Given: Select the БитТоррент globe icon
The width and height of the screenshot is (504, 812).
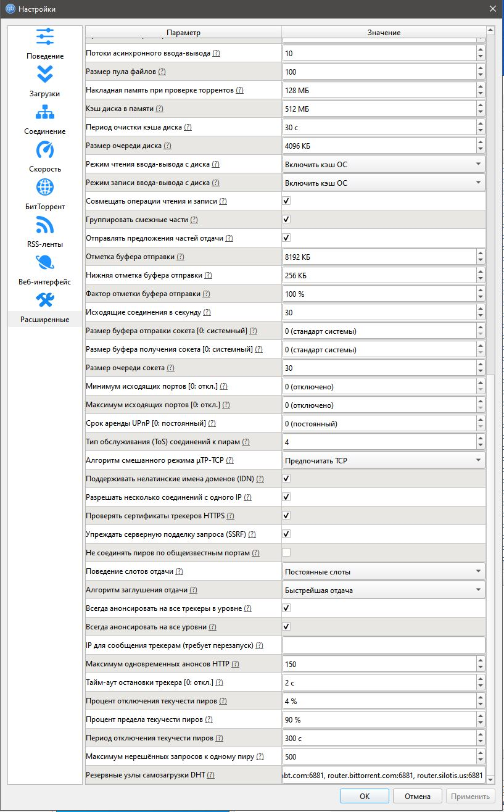Looking at the screenshot, I should click(x=45, y=187).
